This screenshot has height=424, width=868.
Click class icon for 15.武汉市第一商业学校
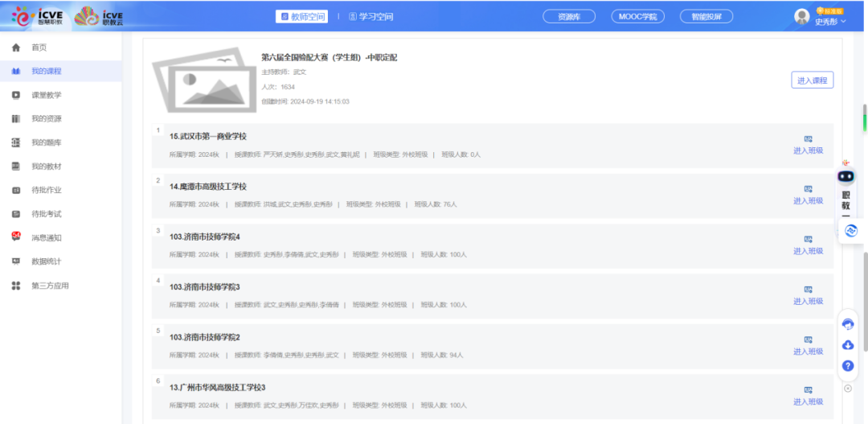pyautogui.click(x=809, y=139)
